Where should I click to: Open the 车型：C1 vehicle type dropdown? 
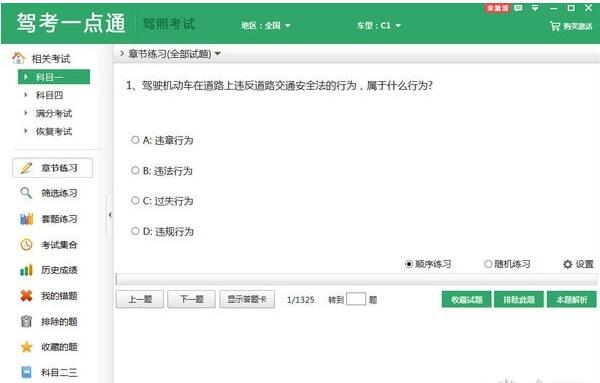click(379, 26)
